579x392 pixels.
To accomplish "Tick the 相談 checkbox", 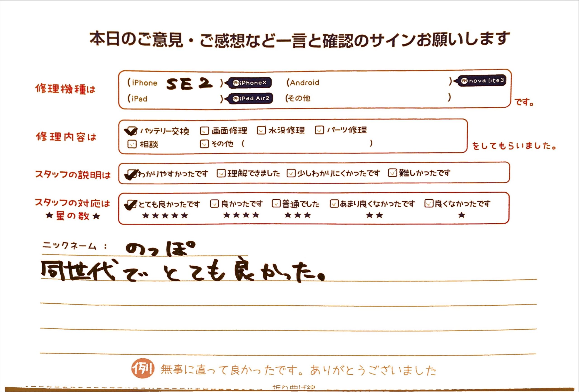I will pyautogui.click(x=132, y=144).
